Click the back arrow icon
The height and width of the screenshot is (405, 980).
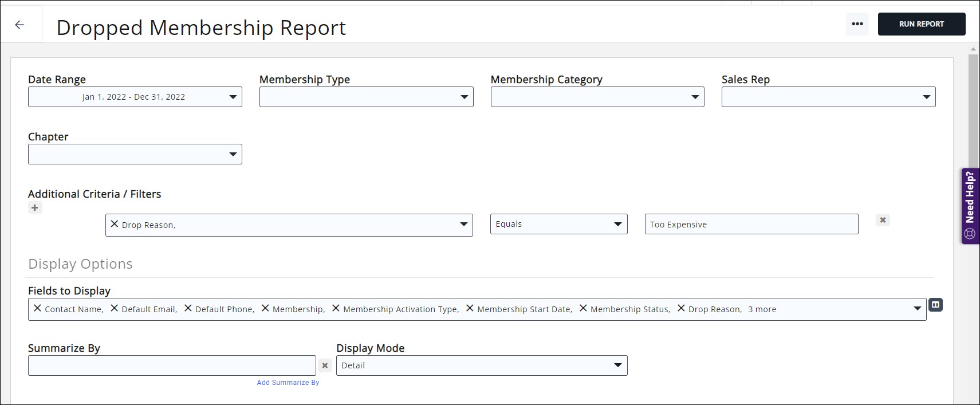[x=20, y=25]
